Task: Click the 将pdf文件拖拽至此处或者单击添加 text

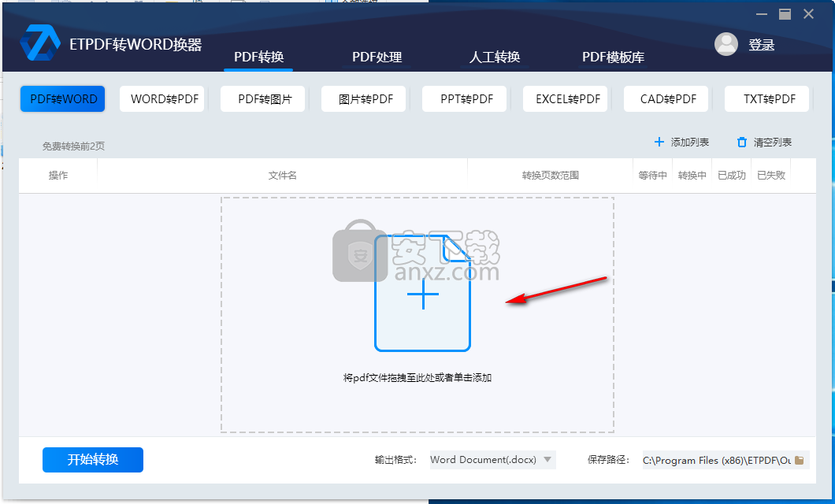Action: coord(417,377)
